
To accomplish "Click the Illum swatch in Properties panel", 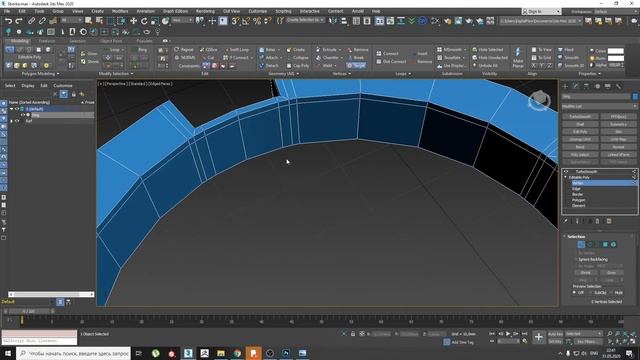I will click(616, 58).
